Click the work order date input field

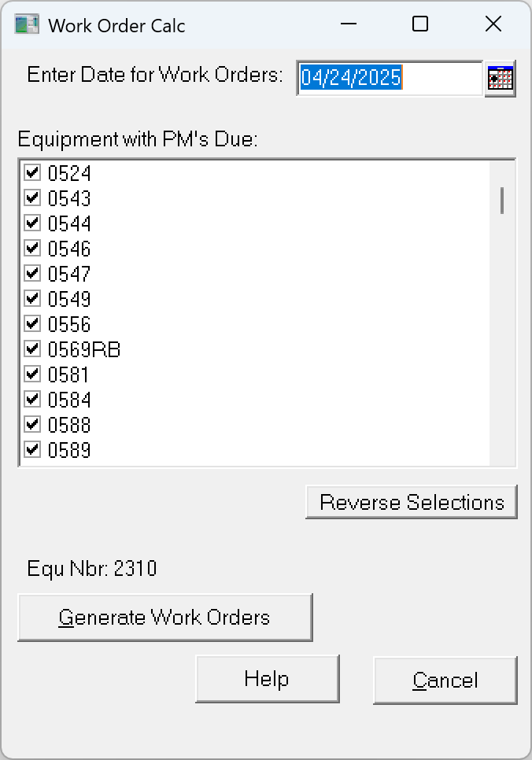click(x=389, y=78)
